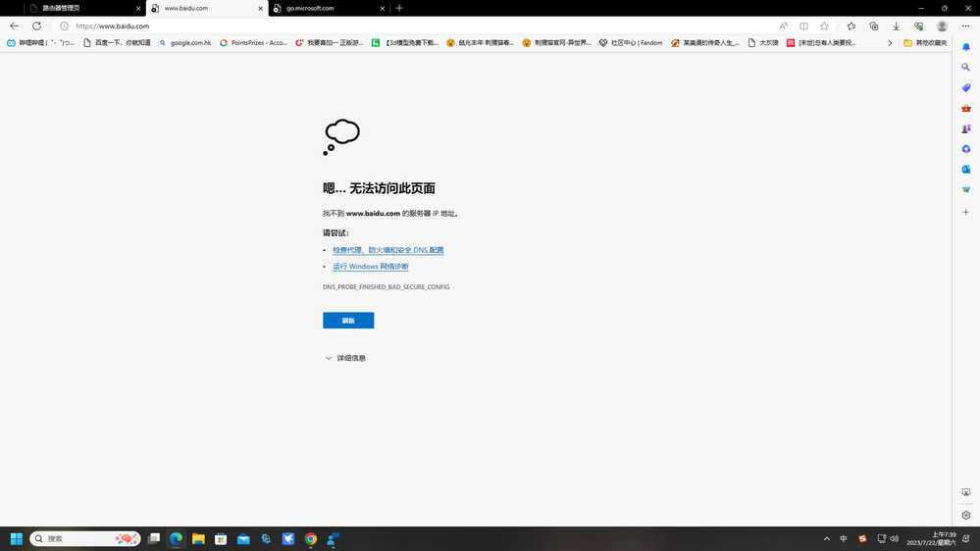Open the volume tray icon
Screen dimensions: 980x551
[x=895, y=538]
